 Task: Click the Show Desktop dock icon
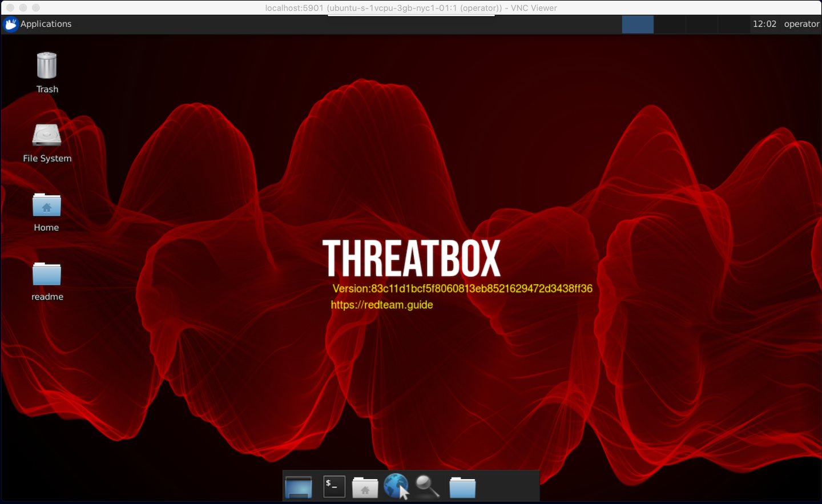click(x=298, y=486)
